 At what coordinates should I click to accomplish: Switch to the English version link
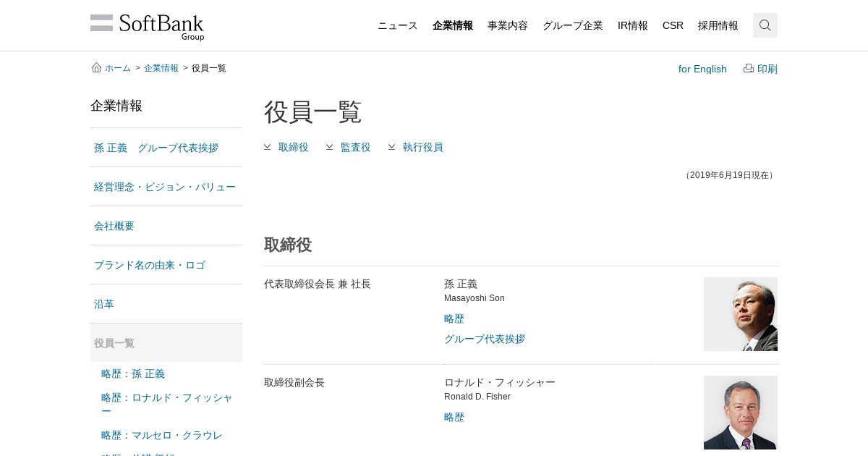pos(702,69)
